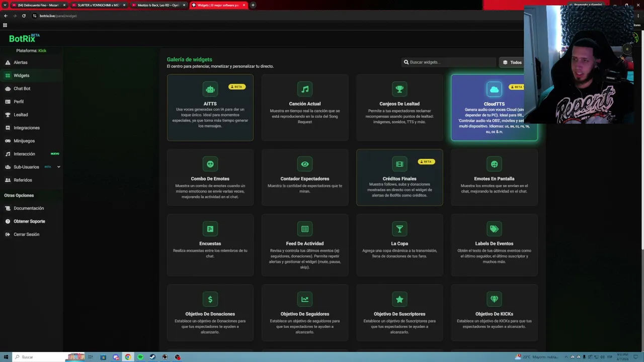Select the La Copa goblet icon
The width and height of the screenshot is (644, 362).
tap(399, 229)
